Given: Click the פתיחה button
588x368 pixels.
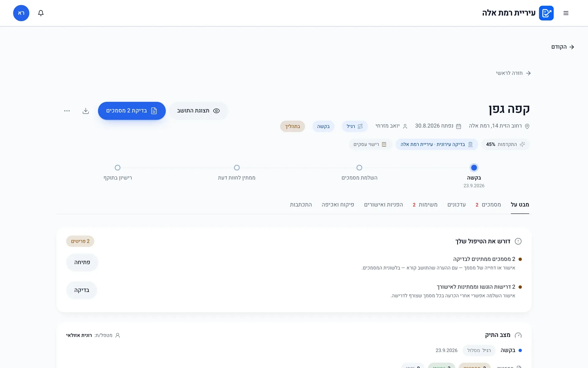Looking at the screenshot, I should tap(82, 263).
